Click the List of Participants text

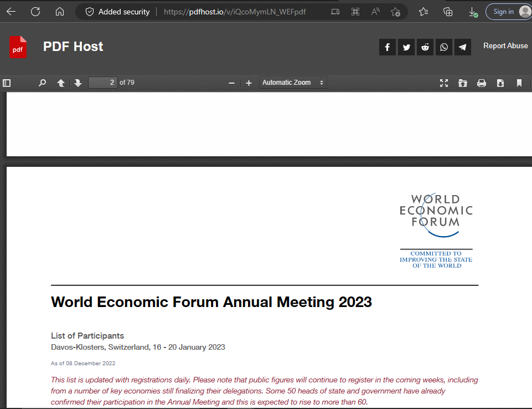87,336
